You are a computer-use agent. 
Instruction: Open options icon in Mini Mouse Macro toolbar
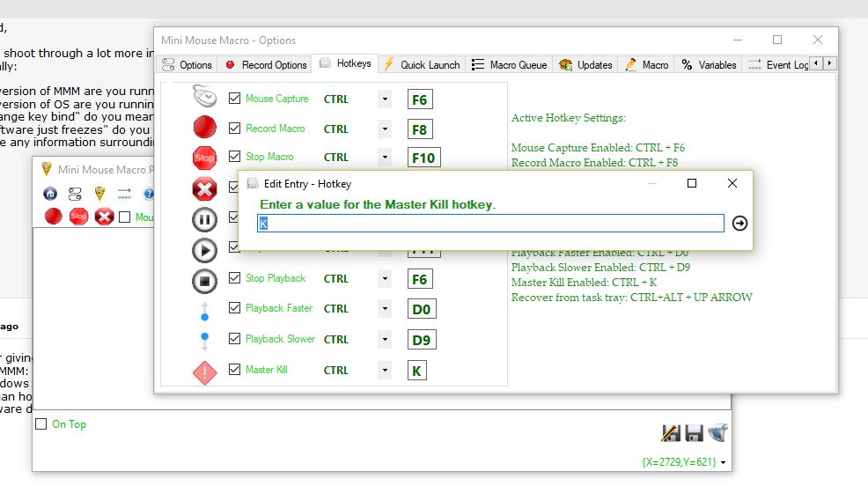point(75,193)
